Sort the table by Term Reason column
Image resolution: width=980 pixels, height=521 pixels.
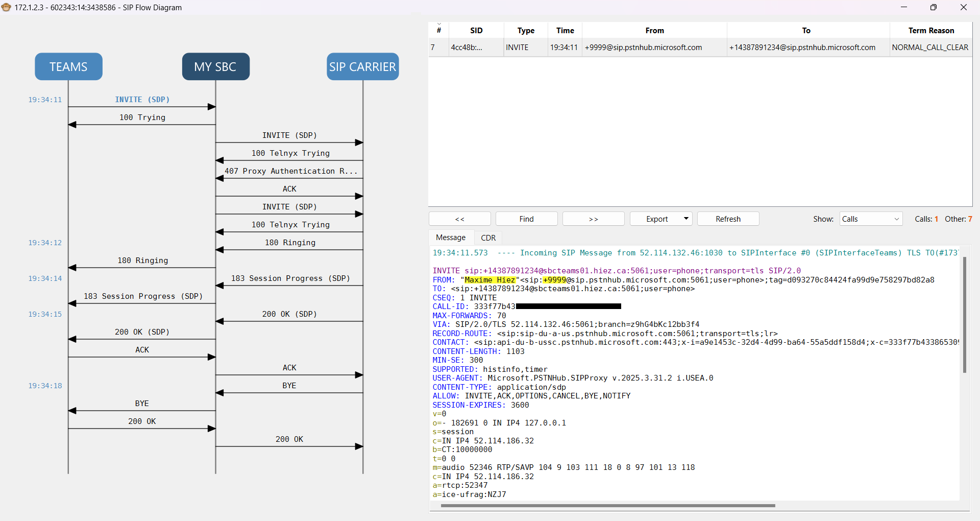pyautogui.click(x=930, y=31)
